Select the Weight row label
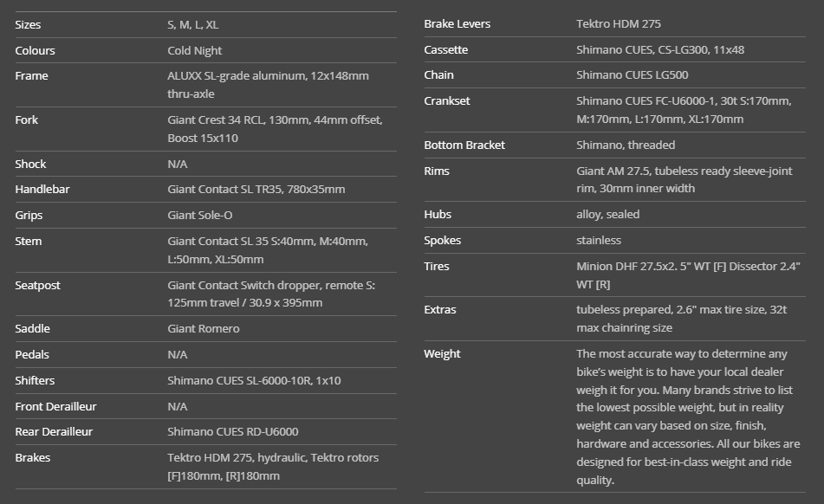The image size is (824, 504). 442,354
